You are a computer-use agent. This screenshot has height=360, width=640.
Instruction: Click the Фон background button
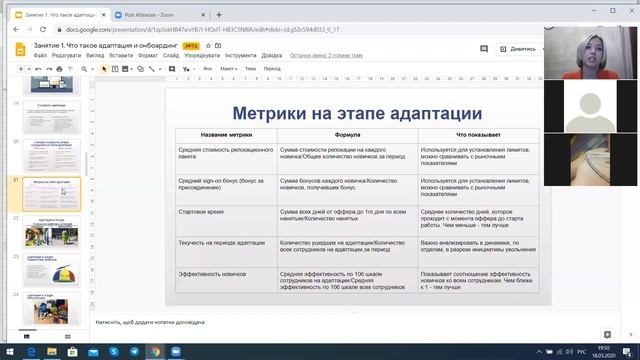(x=207, y=69)
